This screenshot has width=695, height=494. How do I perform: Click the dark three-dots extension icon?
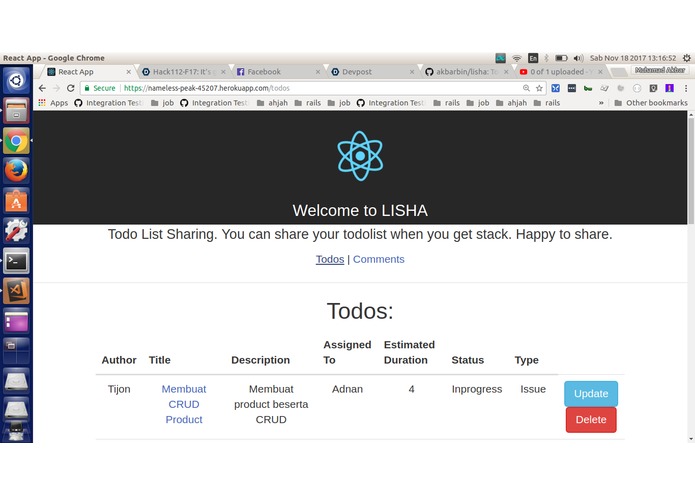coord(572,88)
